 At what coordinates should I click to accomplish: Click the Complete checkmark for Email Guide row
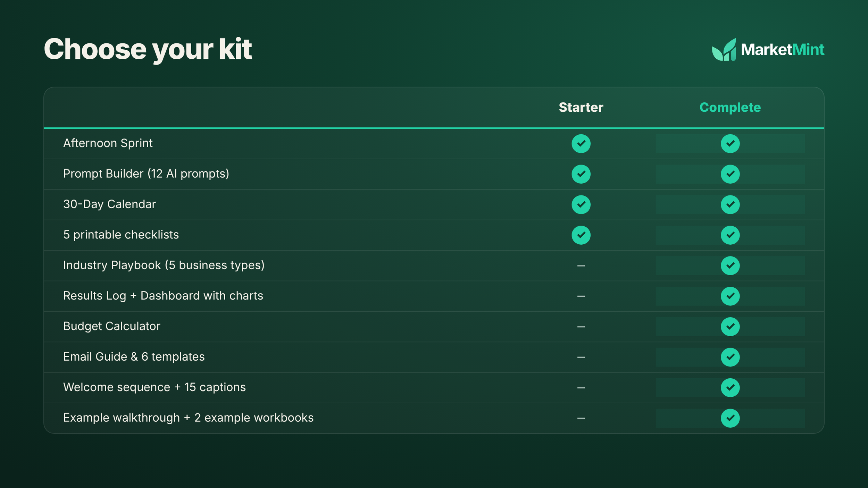click(x=730, y=357)
